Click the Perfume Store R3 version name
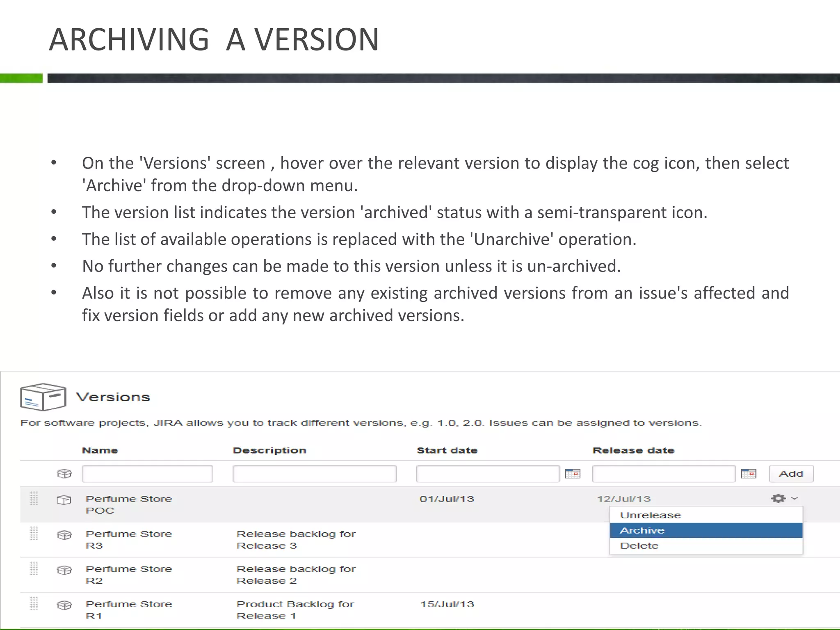Screen dimensions: 840x630 tap(129, 540)
